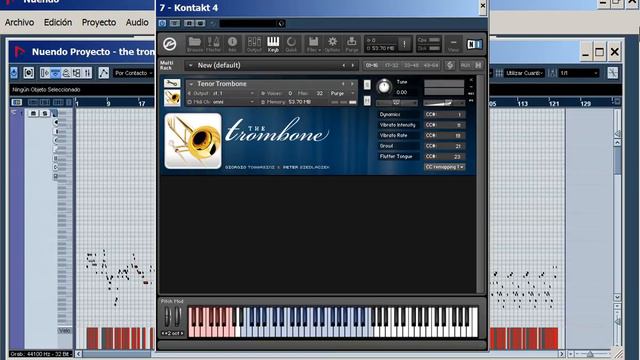640x360 pixels.
Task: Toggle the Kontakt on-screen keyboard (Keyb)
Action: pos(273,44)
